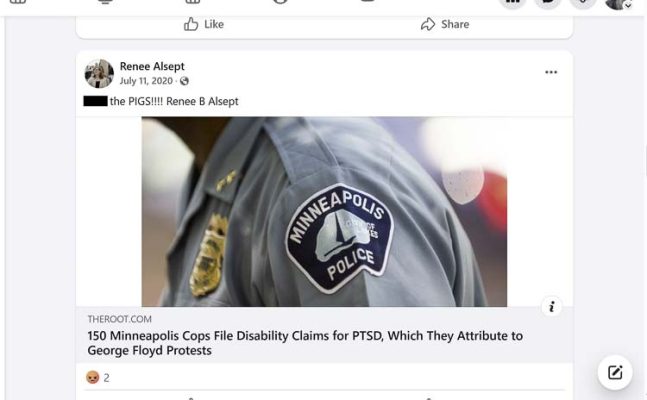Open the July 11, 2020 timestamp
The image size is (647, 400).
click(x=146, y=81)
